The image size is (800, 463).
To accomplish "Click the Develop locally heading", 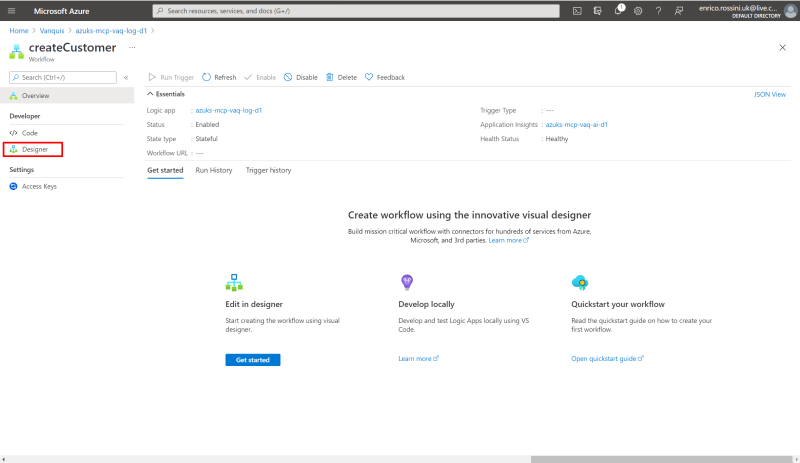I will pyautogui.click(x=427, y=304).
